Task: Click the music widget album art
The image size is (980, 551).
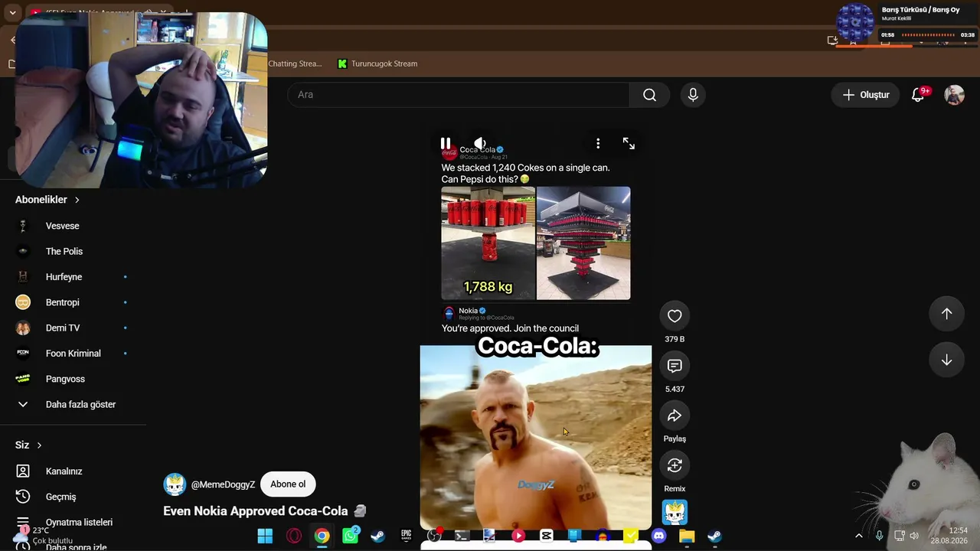Action: click(x=855, y=22)
